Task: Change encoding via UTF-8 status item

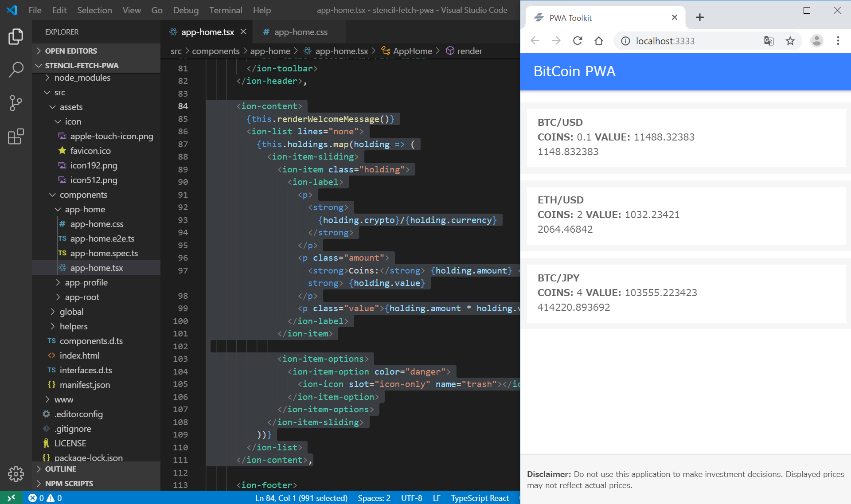Action: (x=411, y=498)
